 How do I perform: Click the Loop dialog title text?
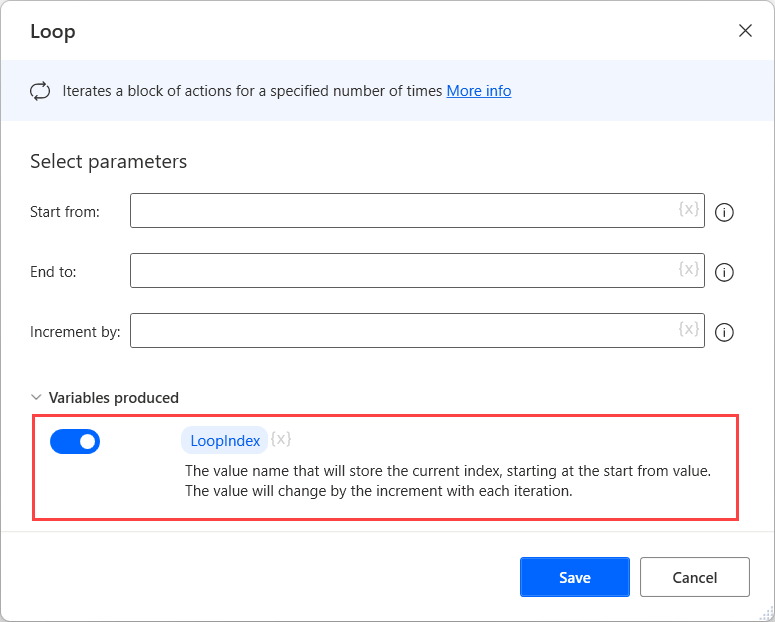coord(53,32)
